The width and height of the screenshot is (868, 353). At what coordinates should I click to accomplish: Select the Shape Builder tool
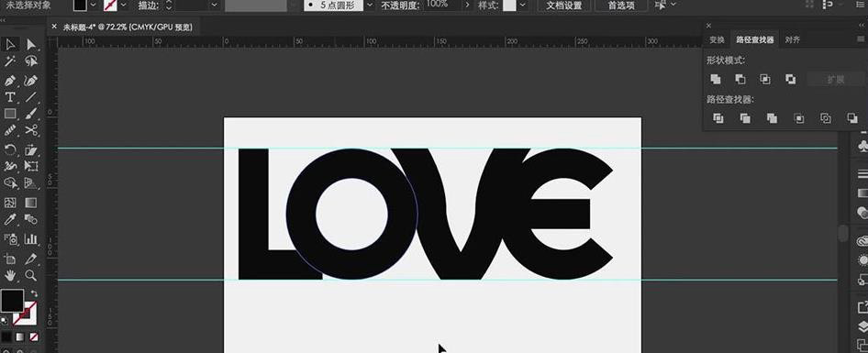click(10, 182)
